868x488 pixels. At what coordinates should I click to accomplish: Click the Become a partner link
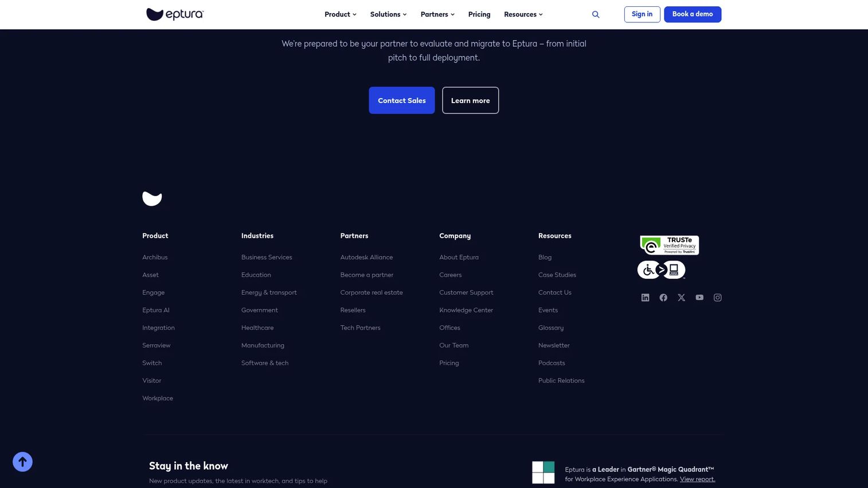coord(367,275)
